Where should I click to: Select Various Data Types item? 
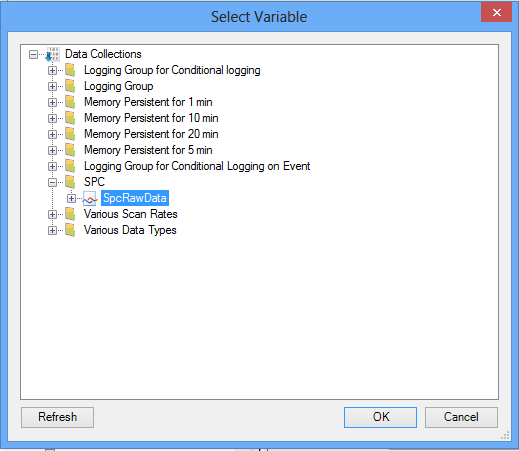pyautogui.click(x=130, y=230)
